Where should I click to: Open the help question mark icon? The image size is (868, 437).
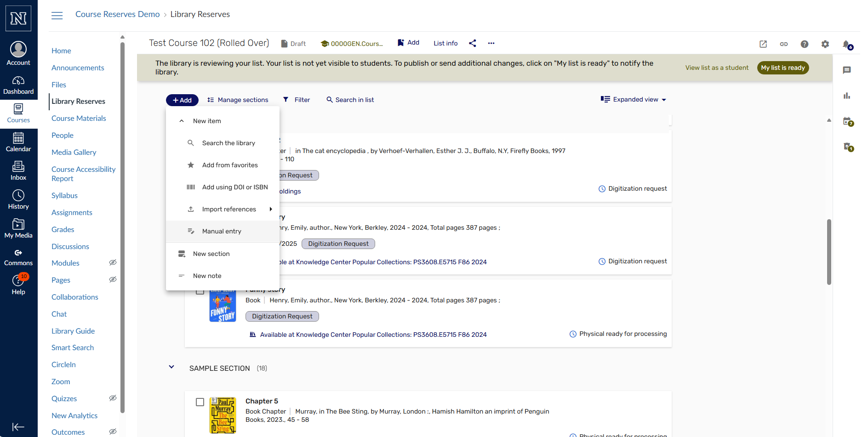coord(805,44)
